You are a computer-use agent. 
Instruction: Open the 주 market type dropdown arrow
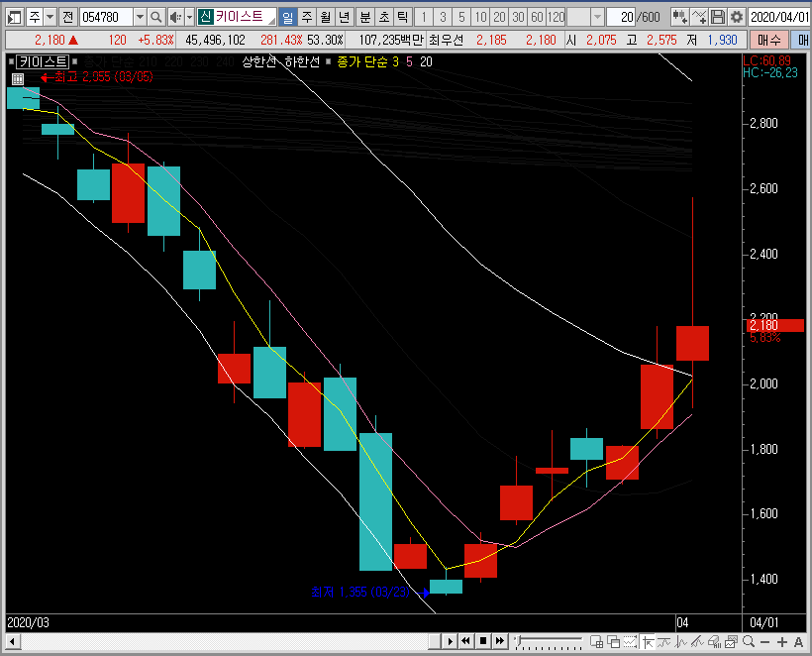point(50,17)
